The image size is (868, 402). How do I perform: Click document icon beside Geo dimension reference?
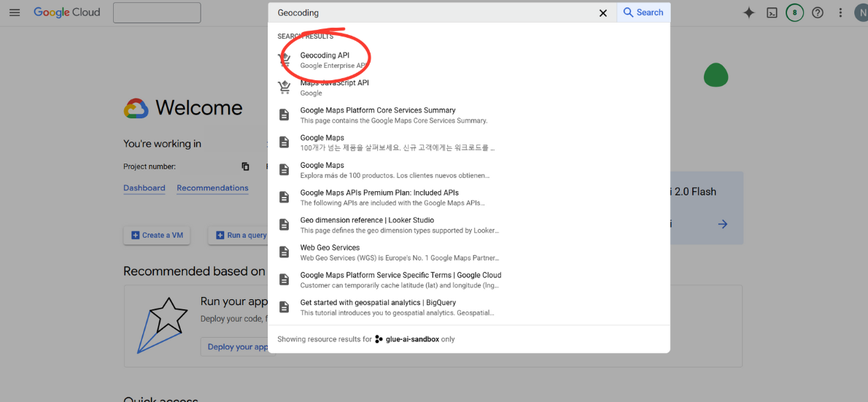tap(284, 225)
